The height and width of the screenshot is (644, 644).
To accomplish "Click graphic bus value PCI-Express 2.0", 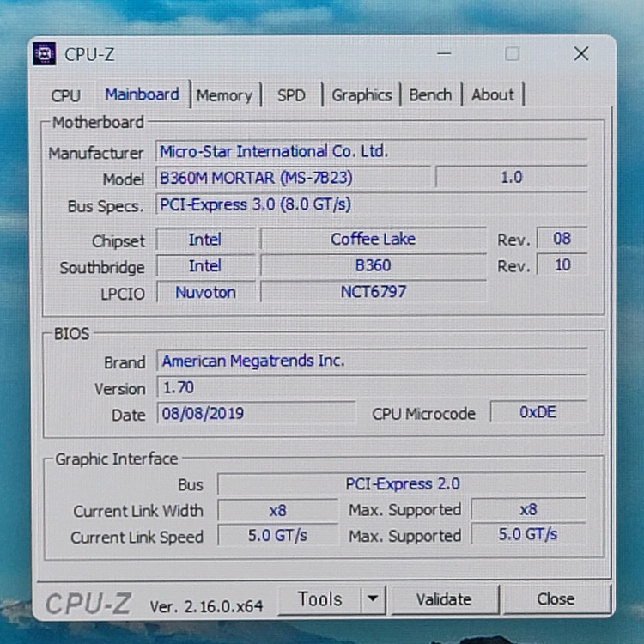I will coord(402,483).
